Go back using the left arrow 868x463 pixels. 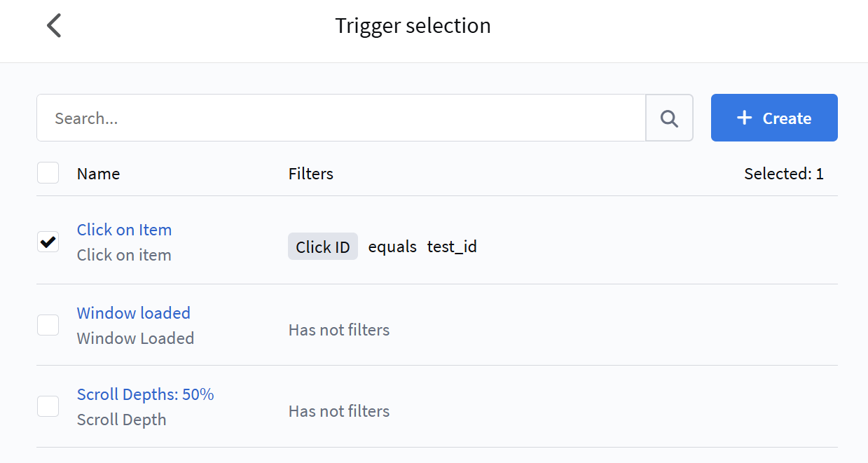54,26
